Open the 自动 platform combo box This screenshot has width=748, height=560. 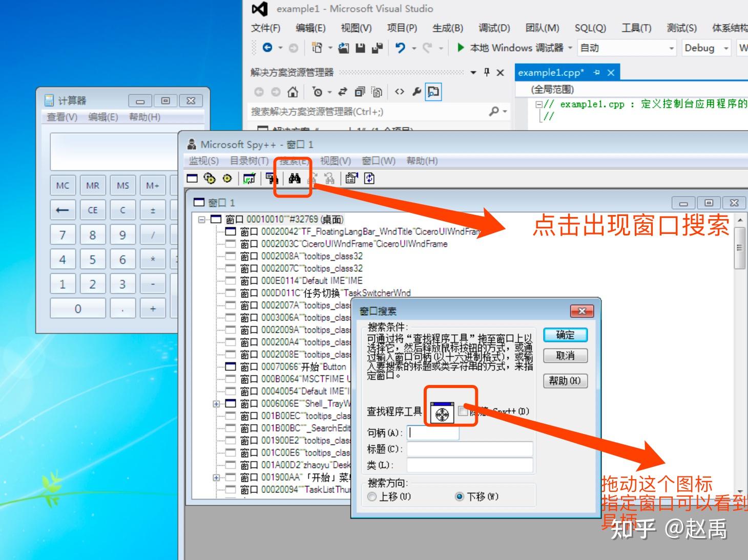627,48
